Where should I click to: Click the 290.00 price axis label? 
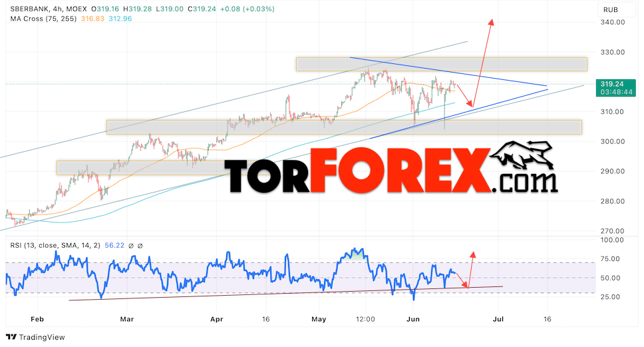(x=612, y=171)
